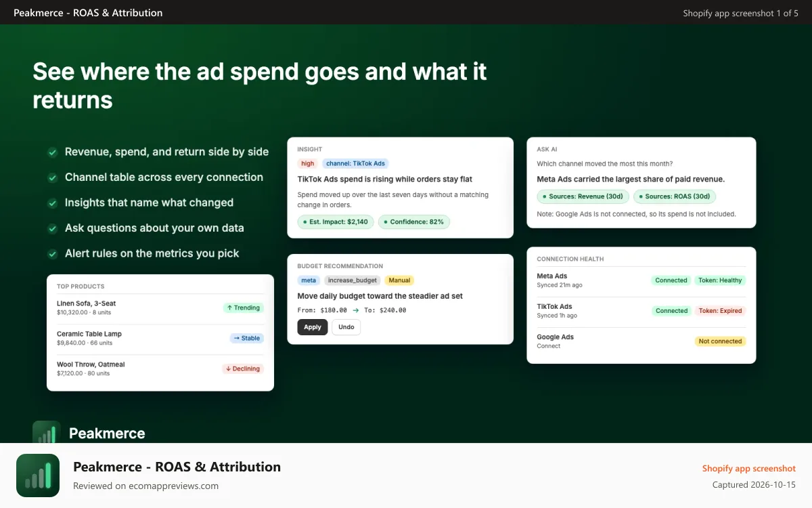Apply the budget recommendation
This screenshot has height=508, width=812.
tap(313, 327)
